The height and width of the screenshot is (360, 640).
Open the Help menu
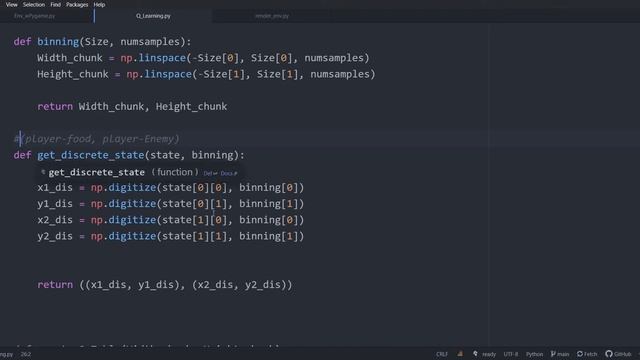[99, 4]
